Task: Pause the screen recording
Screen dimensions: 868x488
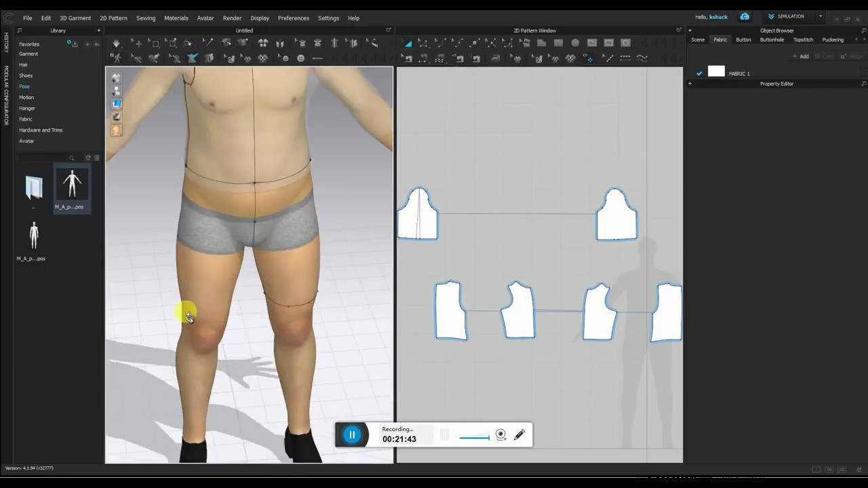Action: pyautogui.click(x=351, y=434)
